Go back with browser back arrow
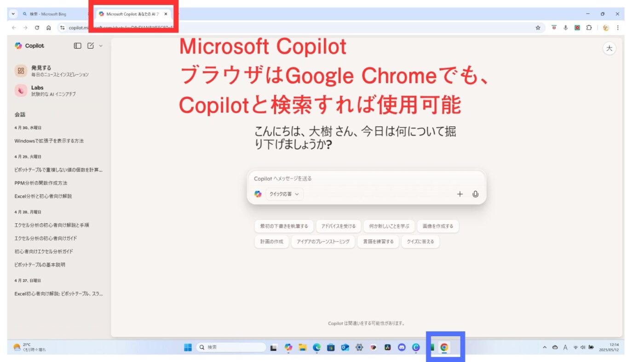The image size is (644, 362). 14,28
